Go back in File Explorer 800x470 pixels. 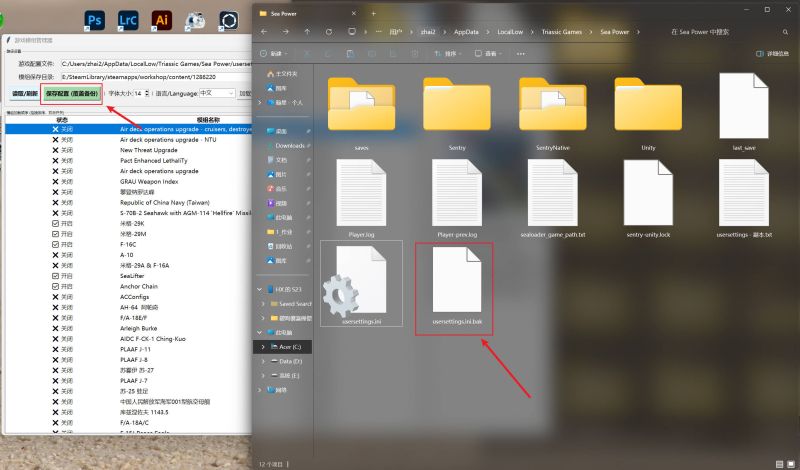[264, 32]
